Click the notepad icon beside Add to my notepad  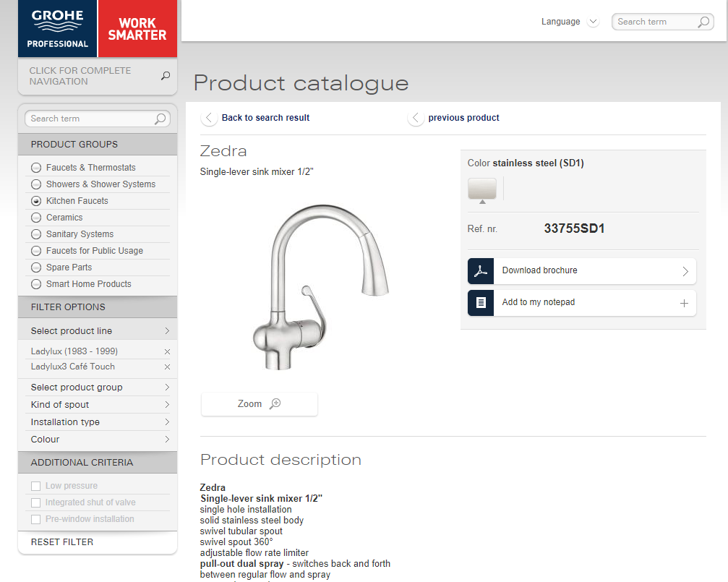coord(481,303)
